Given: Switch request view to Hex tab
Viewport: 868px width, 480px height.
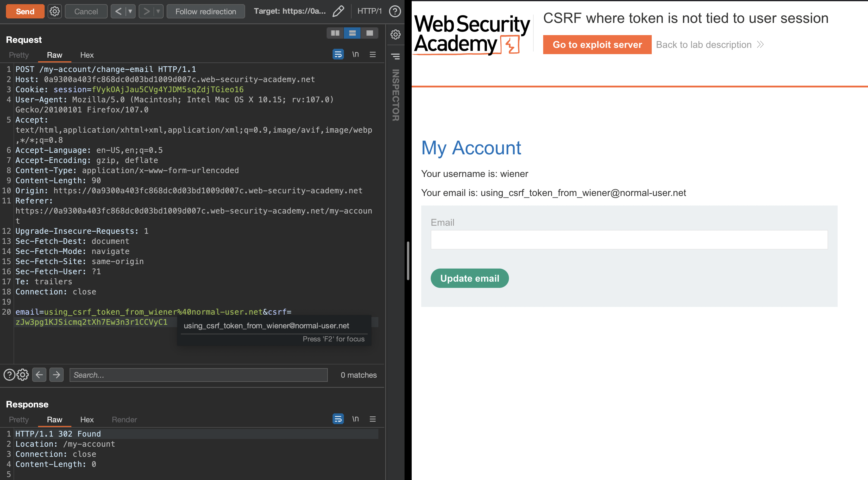Looking at the screenshot, I should click(x=87, y=55).
